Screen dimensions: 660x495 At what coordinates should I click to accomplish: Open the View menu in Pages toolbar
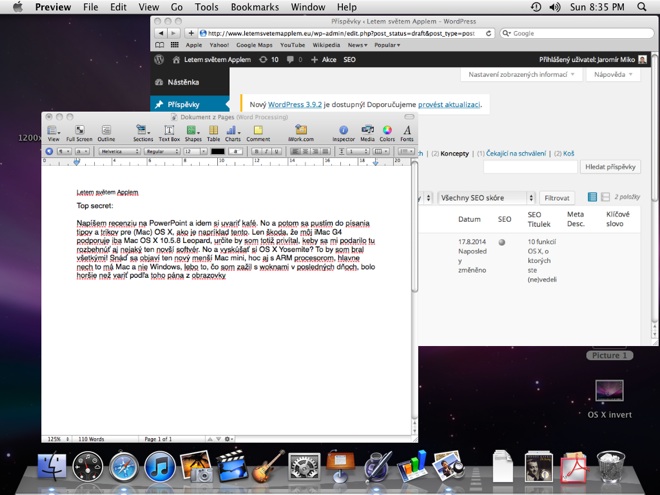pos(53,133)
